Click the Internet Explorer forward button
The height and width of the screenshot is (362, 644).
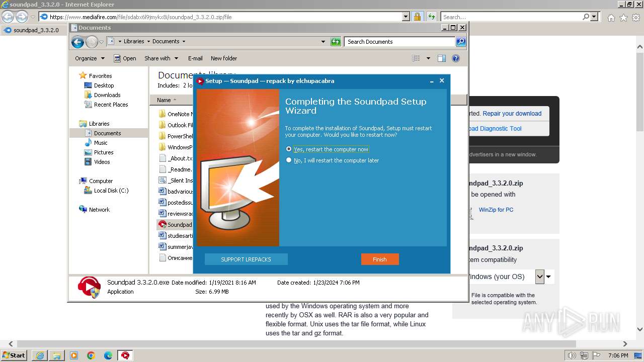point(22,17)
